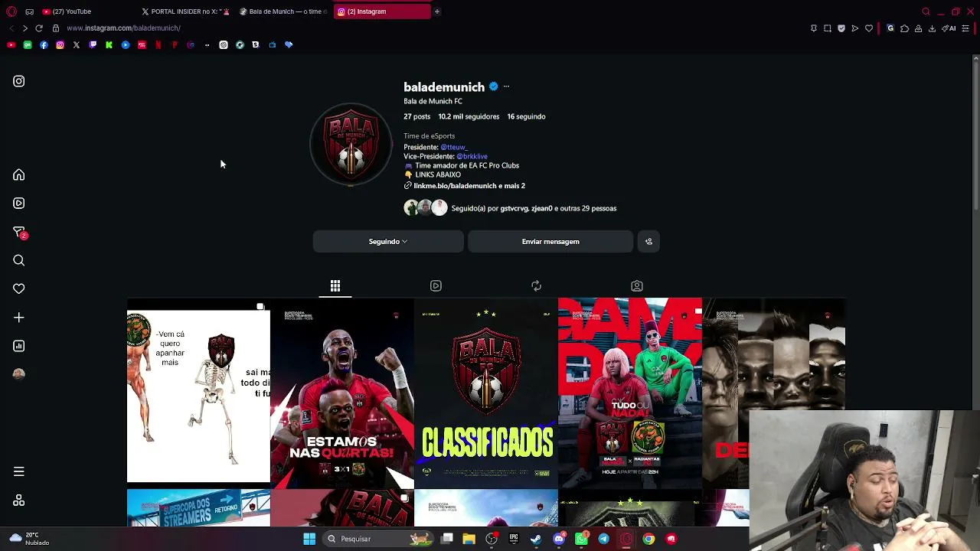Screen dimensions: 980x551
Task: Open profile options three-dot menu
Action: tap(506, 86)
